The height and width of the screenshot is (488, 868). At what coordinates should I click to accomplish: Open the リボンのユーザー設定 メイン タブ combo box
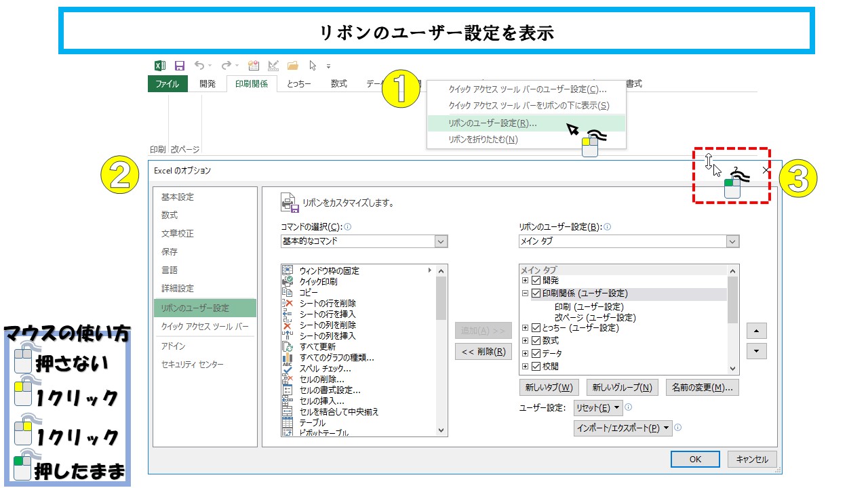pos(629,241)
